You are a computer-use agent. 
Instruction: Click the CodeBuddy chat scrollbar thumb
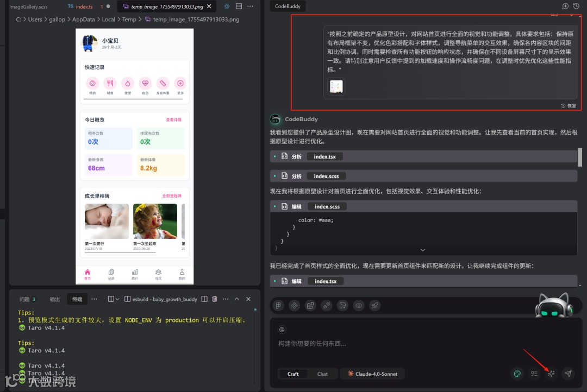tap(580, 157)
